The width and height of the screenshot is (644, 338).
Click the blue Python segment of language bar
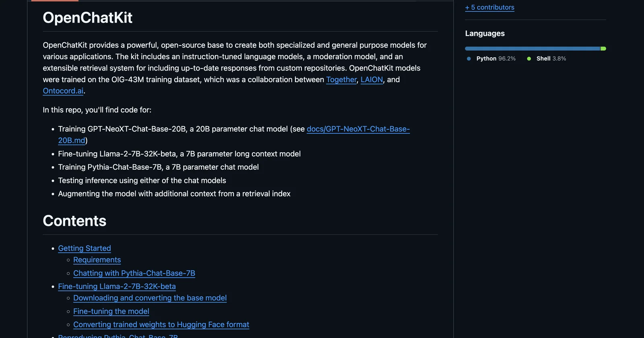[x=532, y=49]
